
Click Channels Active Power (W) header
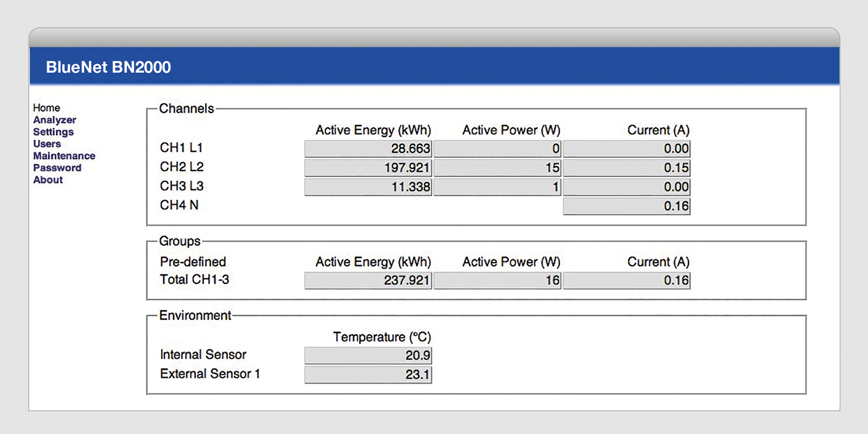pyautogui.click(x=511, y=130)
